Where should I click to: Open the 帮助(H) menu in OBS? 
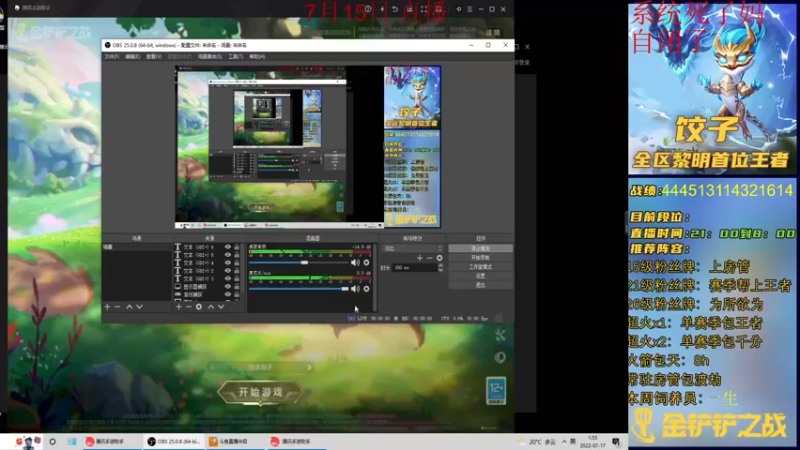point(257,57)
